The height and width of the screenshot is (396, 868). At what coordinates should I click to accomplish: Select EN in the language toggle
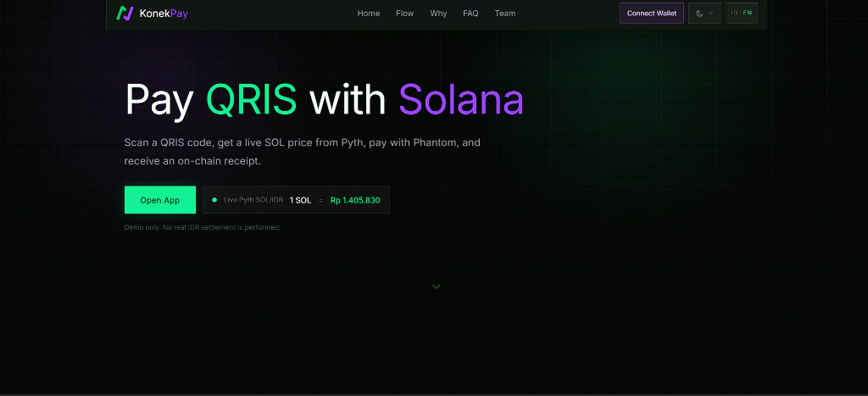pos(748,13)
